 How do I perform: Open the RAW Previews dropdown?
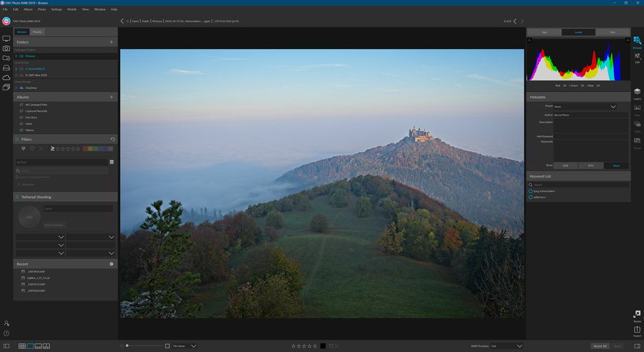(x=506, y=346)
